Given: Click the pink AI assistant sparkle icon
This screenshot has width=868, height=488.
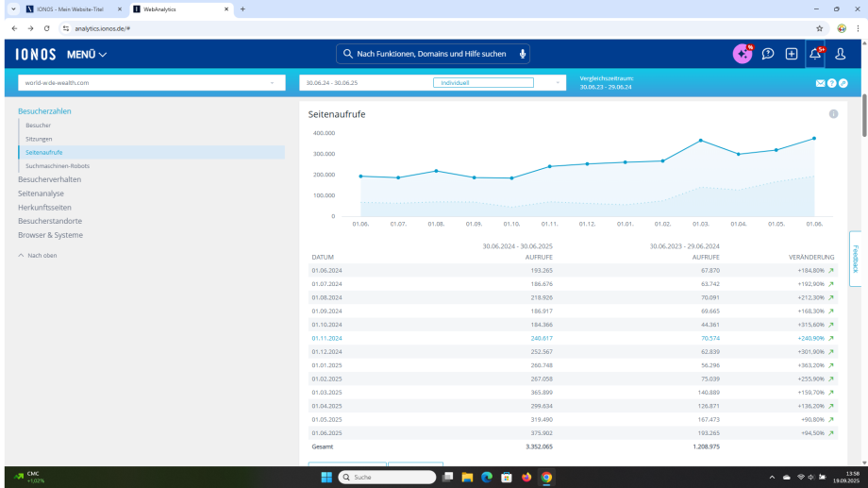Looking at the screenshot, I should (x=743, y=54).
